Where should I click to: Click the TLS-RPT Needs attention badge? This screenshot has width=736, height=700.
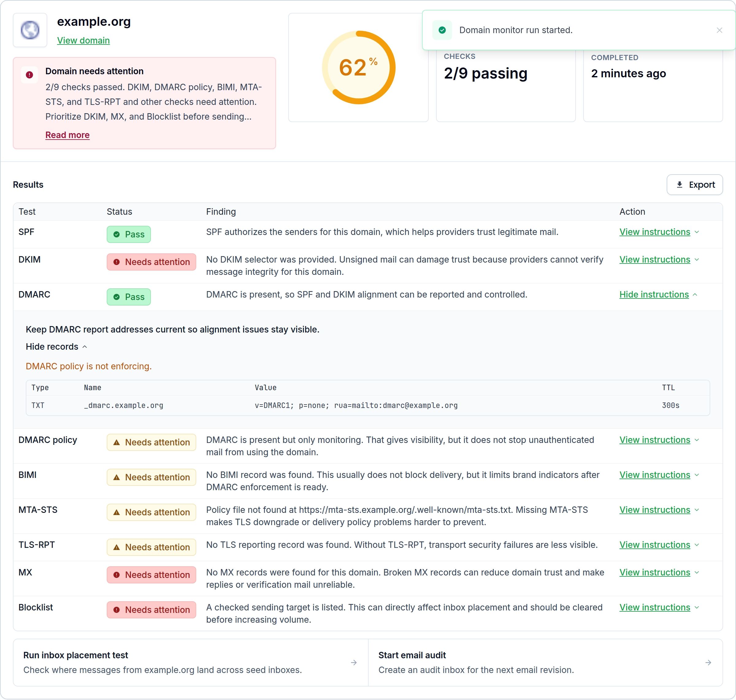coord(151,547)
